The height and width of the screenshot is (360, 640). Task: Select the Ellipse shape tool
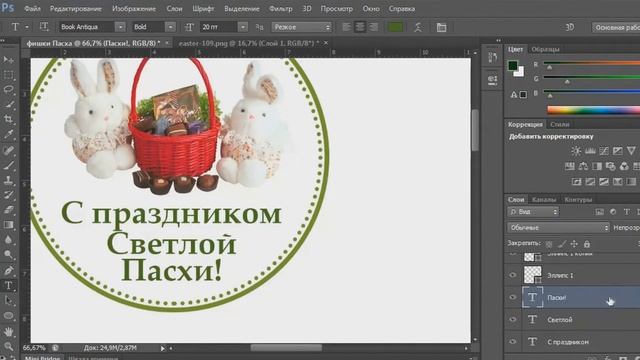pyautogui.click(x=8, y=316)
